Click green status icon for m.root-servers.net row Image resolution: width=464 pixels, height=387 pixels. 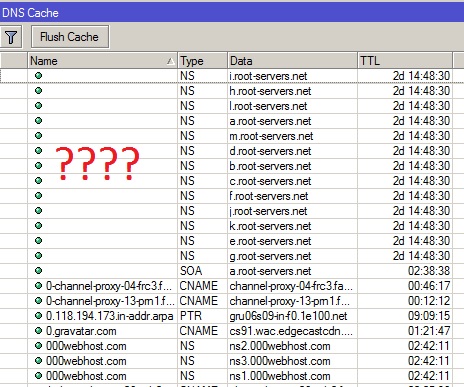coord(38,136)
